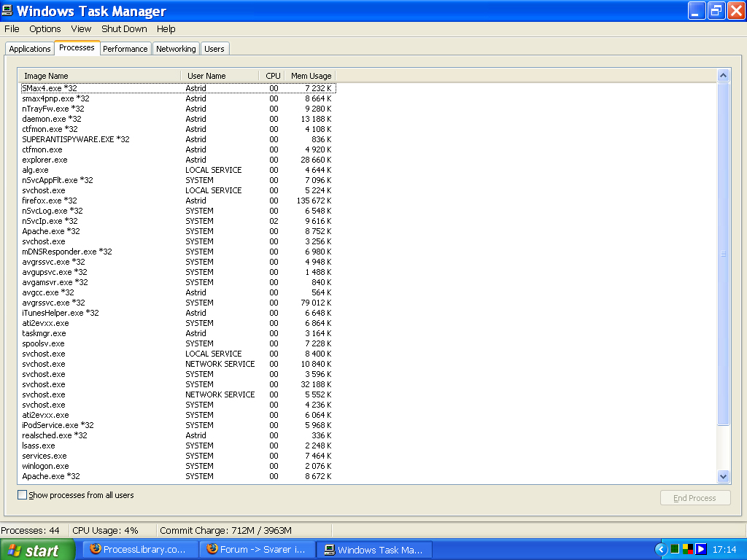Click the Firefox icon on ProcessLibrary taskbar button
This screenshot has height=560, width=747.
point(96,549)
